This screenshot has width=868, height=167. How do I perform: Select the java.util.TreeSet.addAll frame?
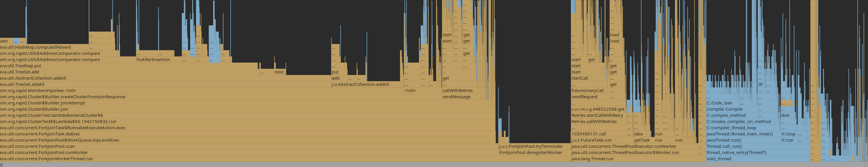(x=166, y=84)
